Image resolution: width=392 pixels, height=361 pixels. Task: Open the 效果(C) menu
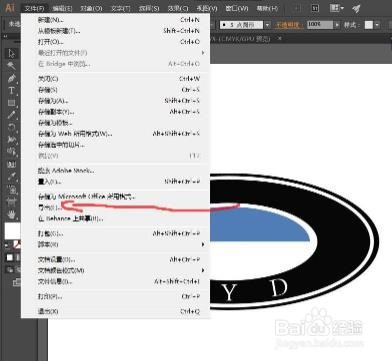click(178, 8)
